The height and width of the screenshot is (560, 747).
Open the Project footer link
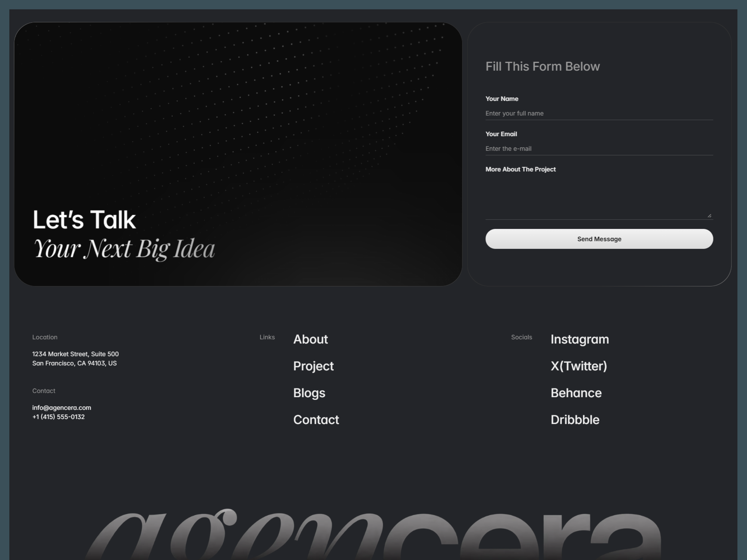tap(313, 366)
